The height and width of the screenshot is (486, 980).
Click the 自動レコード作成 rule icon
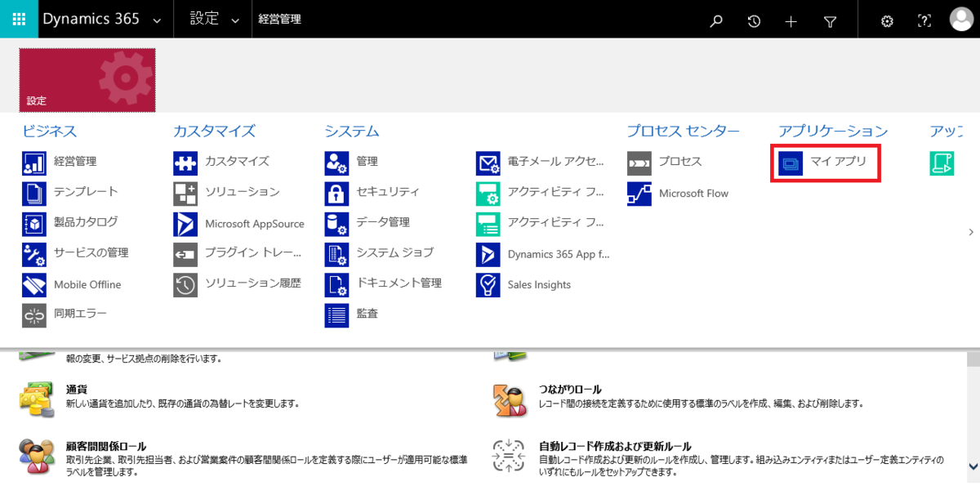510,456
